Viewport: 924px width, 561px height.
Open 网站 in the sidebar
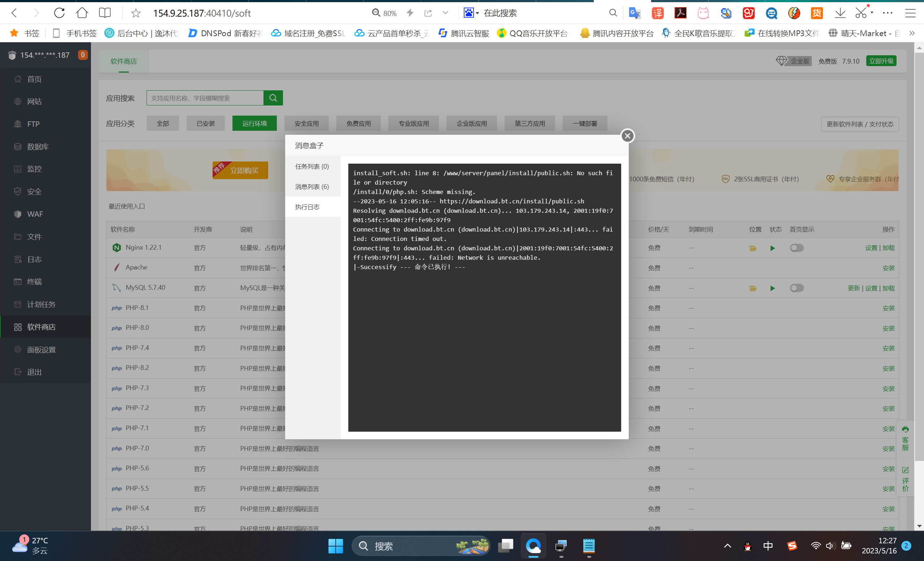(x=46, y=101)
